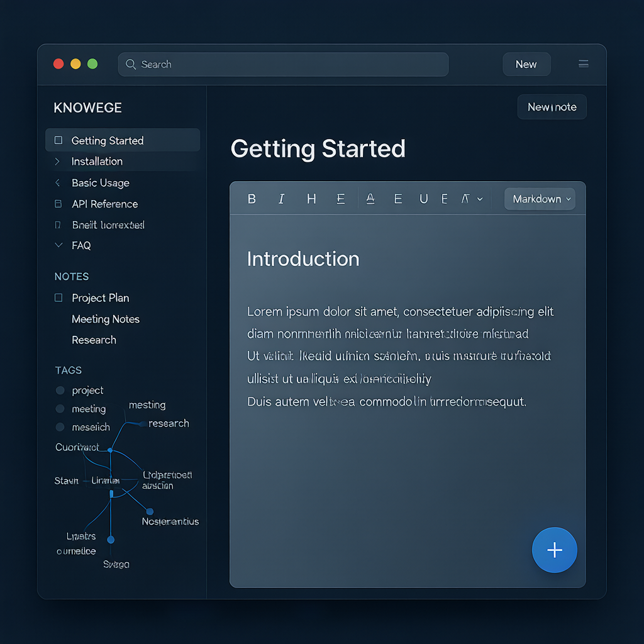Click the Nosterantius graph node

click(150, 511)
